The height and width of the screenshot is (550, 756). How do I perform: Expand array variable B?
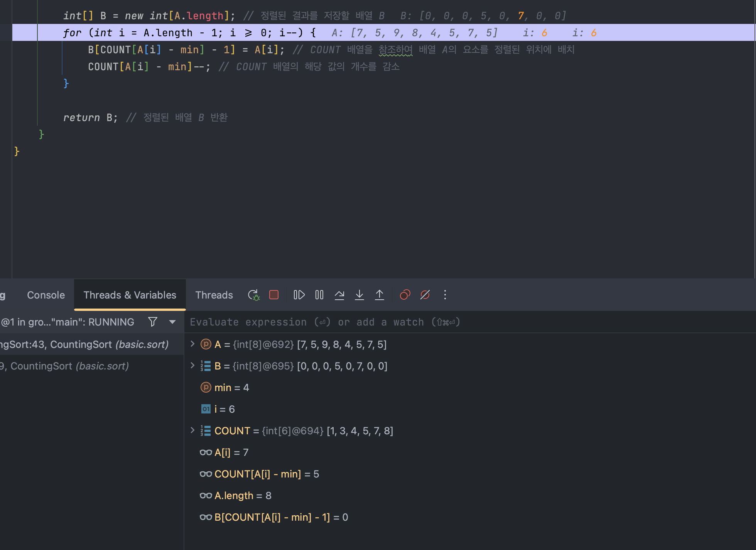coord(192,366)
